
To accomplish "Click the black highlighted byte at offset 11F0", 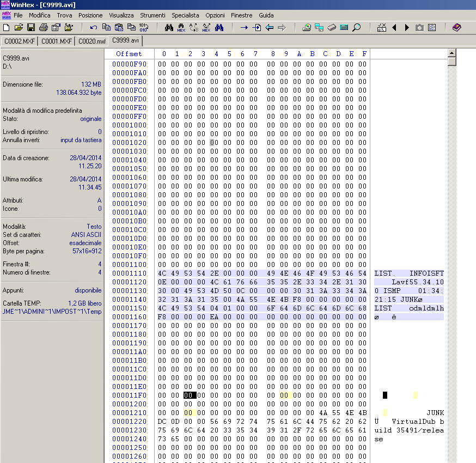I will pos(190,395).
